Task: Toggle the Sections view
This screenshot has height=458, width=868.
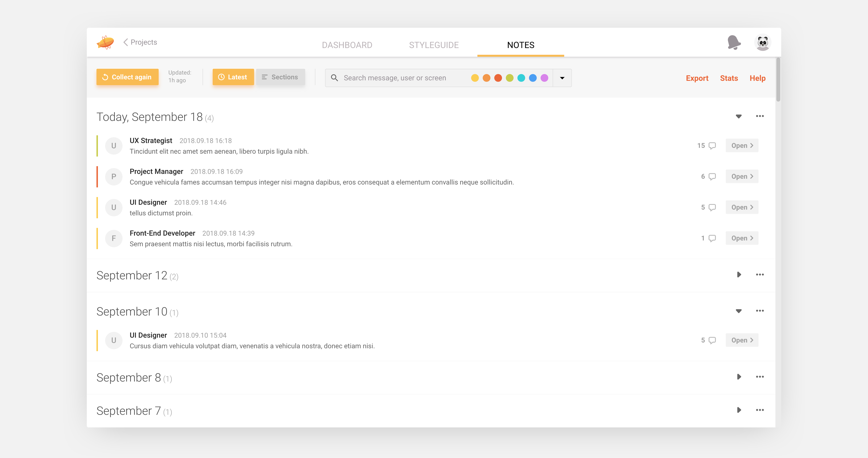Action: 280,77
